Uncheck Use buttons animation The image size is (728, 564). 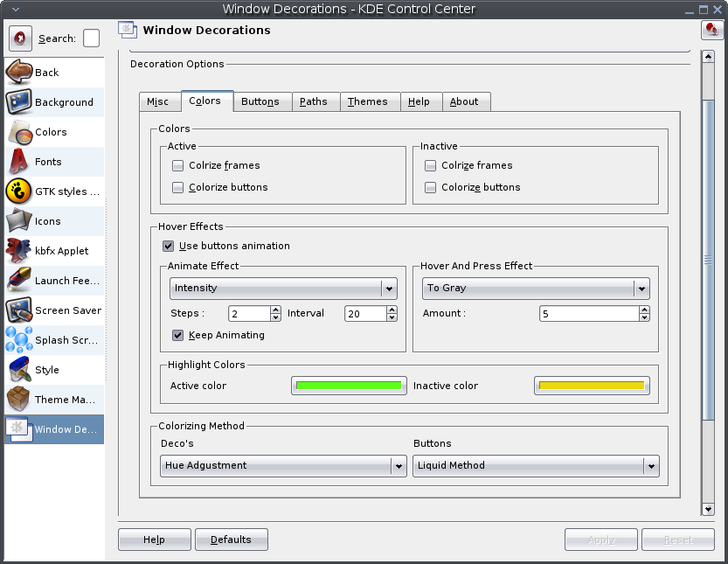(168, 246)
